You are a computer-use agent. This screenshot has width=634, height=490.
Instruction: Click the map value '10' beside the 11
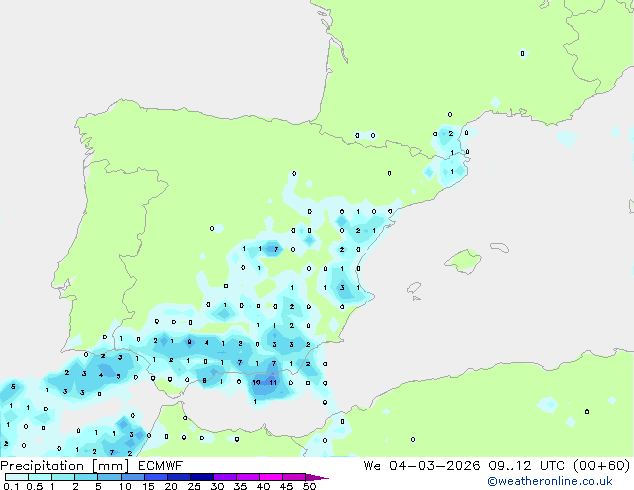point(256,382)
